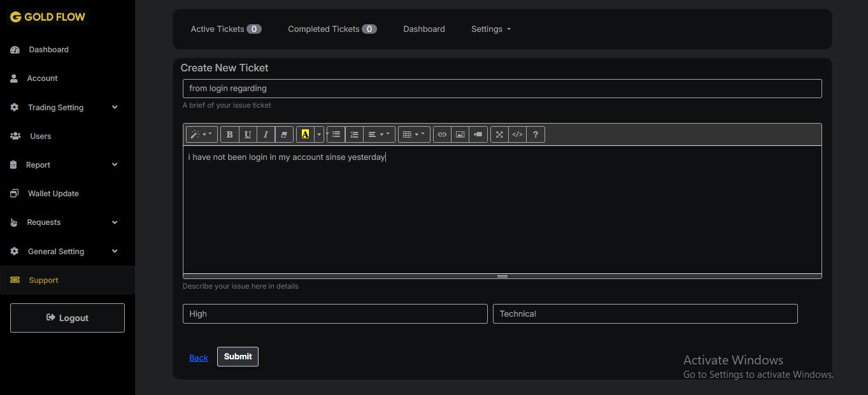The width and height of the screenshot is (868, 395).
Task: Open the magic wand style dropdown
Action: pyautogui.click(x=201, y=134)
